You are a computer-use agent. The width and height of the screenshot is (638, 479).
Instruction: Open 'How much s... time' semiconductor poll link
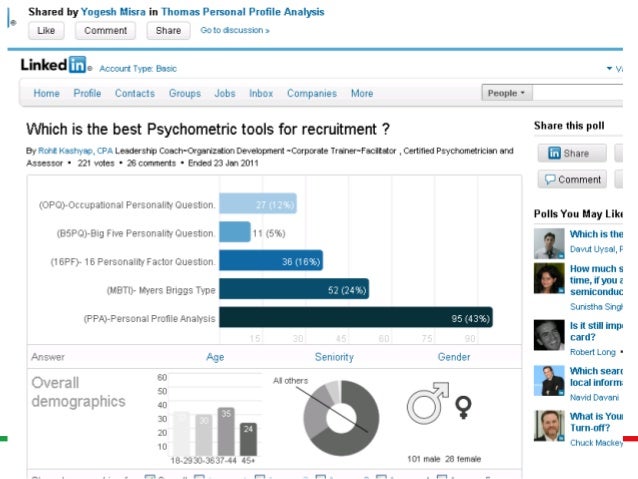[x=596, y=280]
